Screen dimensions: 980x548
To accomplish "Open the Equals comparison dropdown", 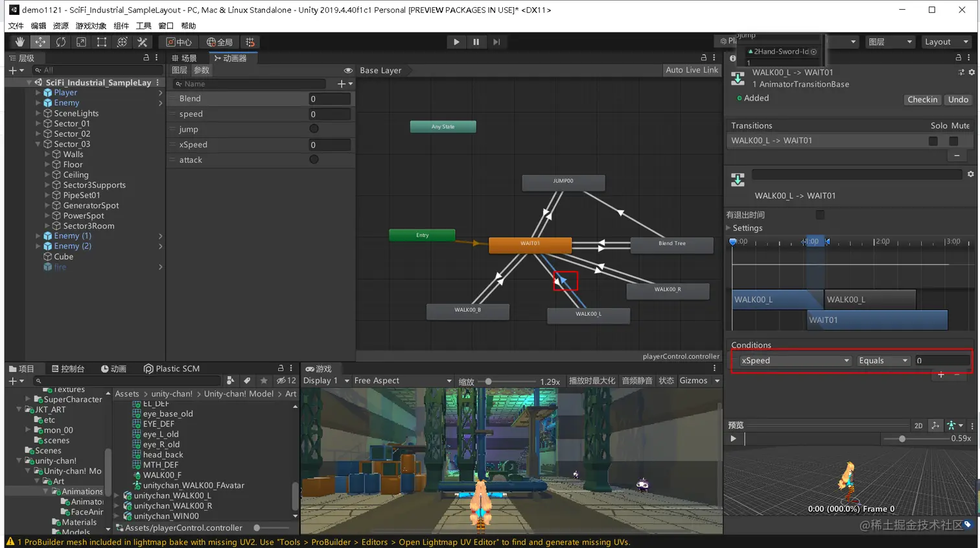I will click(883, 361).
